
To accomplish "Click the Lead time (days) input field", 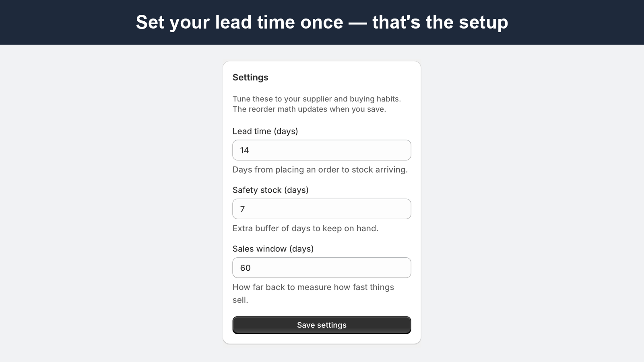I will pos(322,150).
